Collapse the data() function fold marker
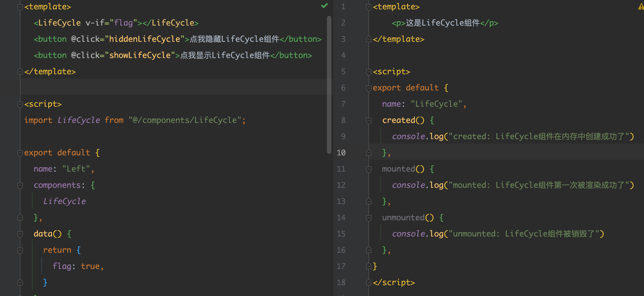The width and height of the screenshot is (644, 296). (20, 234)
